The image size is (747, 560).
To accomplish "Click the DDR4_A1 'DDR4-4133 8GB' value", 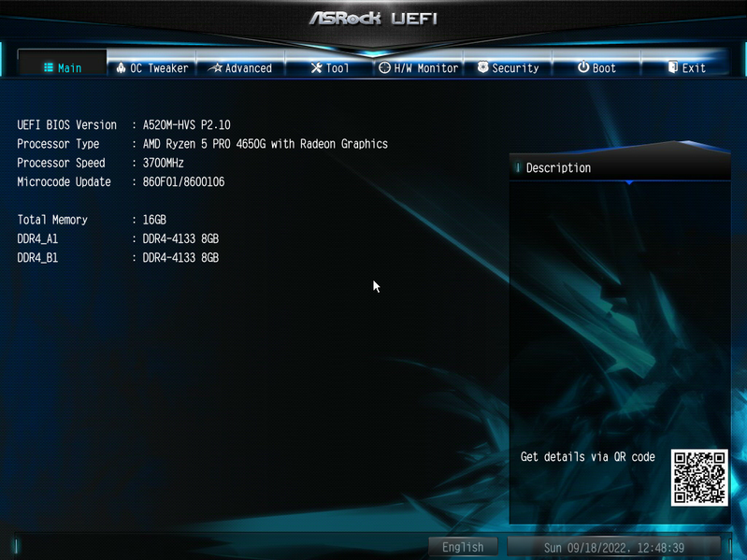I will pos(180,238).
